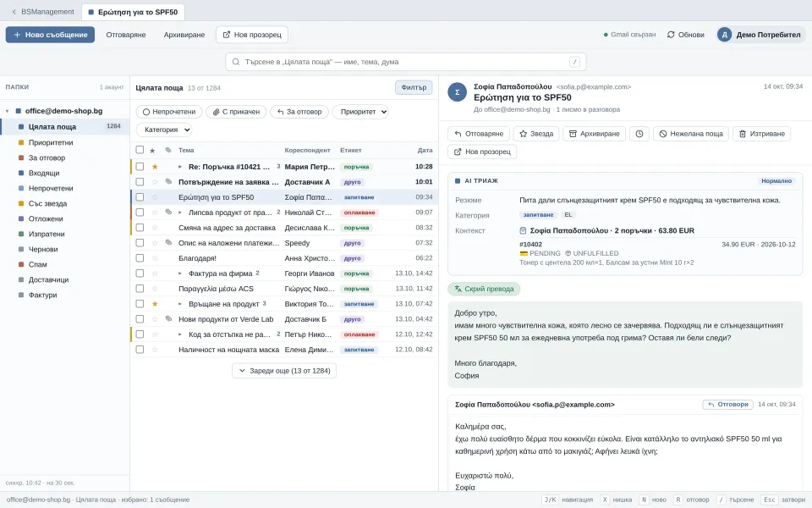812x508 pixels.
Task: Click the Gmail свързан status indicator
Action: [629, 35]
